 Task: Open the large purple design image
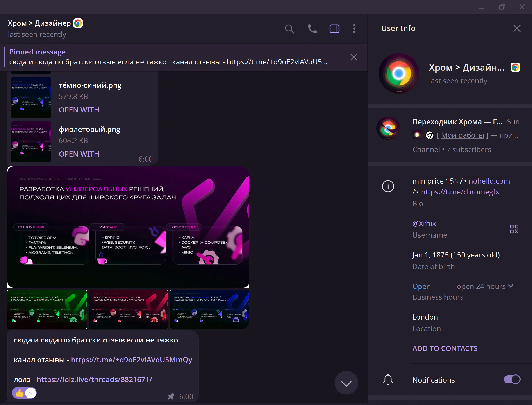point(128,227)
